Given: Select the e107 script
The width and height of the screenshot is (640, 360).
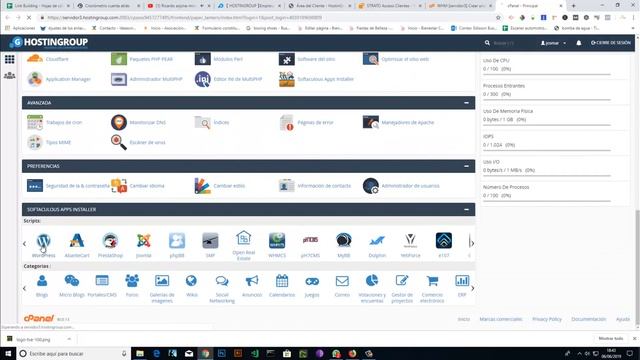Looking at the screenshot, I should click(444, 244).
